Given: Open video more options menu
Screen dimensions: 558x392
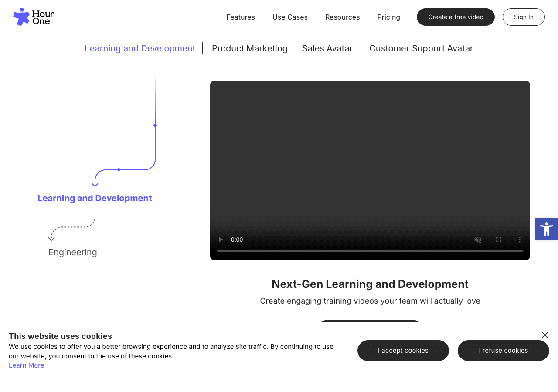Looking at the screenshot, I should [520, 240].
